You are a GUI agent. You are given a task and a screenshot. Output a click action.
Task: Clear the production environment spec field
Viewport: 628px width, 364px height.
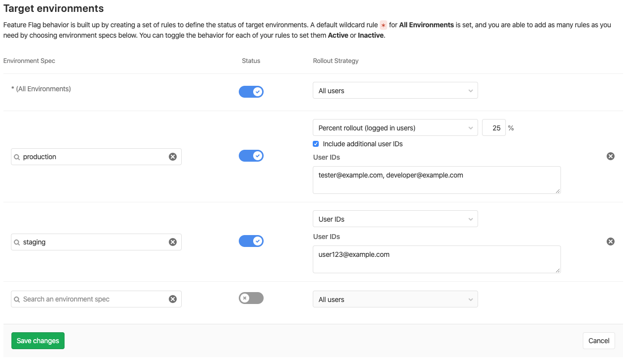172,157
